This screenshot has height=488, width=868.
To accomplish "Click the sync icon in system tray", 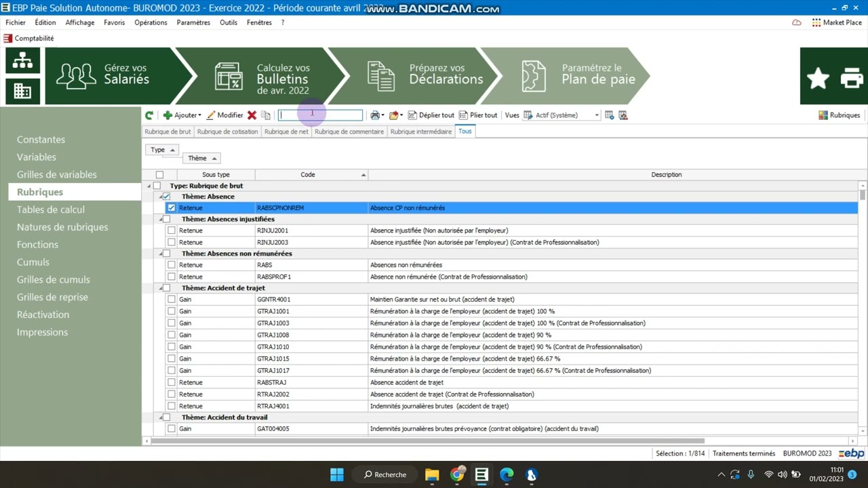I will tap(735, 474).
